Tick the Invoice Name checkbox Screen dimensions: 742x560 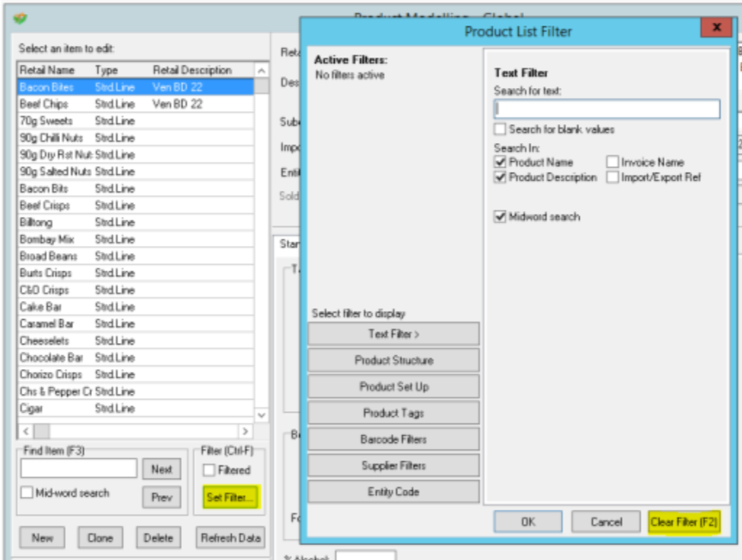point(613,163)
